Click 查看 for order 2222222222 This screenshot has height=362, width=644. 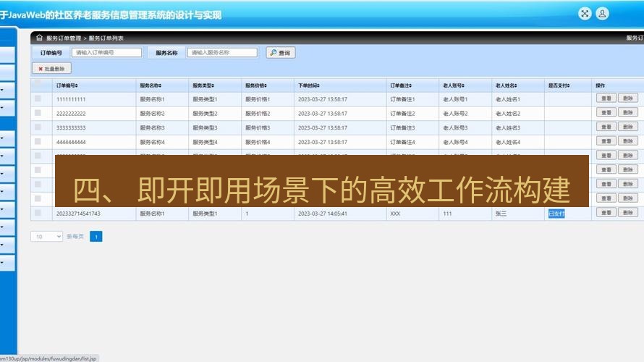pyautogui.click(x=606, y=113)
